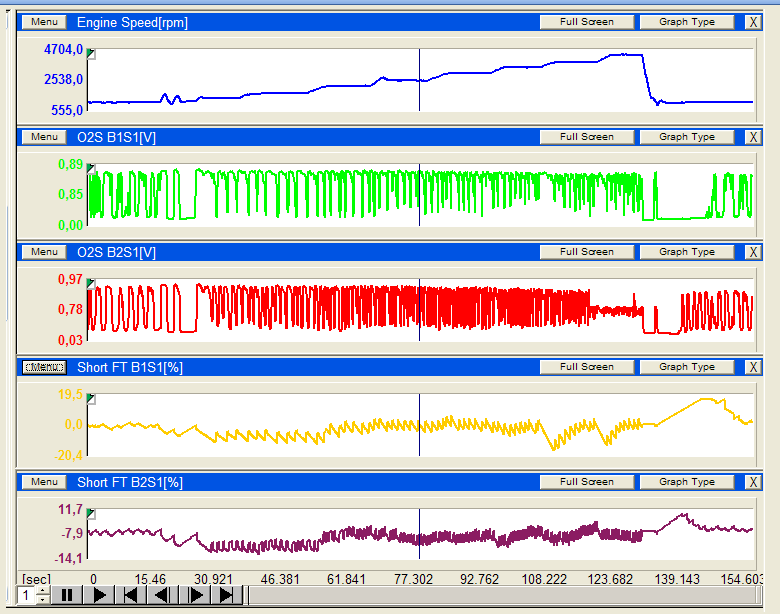Click corner marker icon on Engine Speed graph
Screen dimensions: 780x614
(92, 55)
